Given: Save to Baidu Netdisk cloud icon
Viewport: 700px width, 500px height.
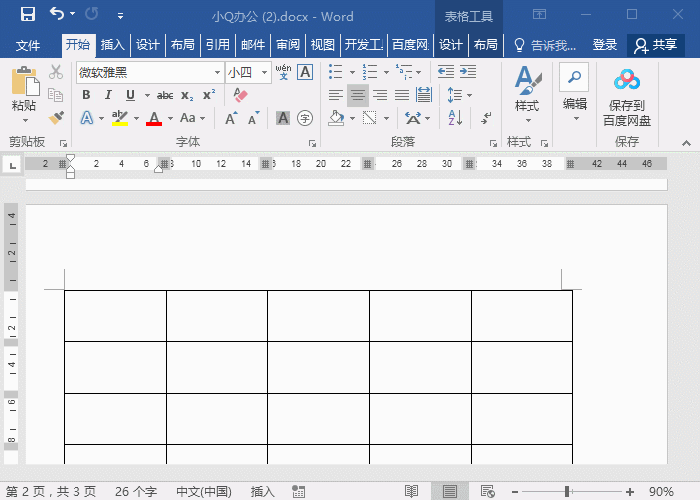Looking at the screenshot, I should tap(626, 80).
